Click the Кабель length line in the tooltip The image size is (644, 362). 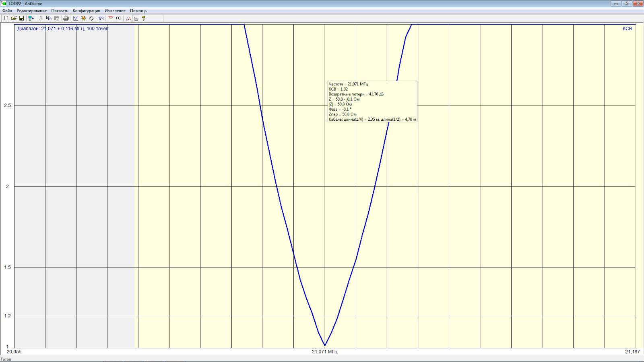click(x=372, y=119)
